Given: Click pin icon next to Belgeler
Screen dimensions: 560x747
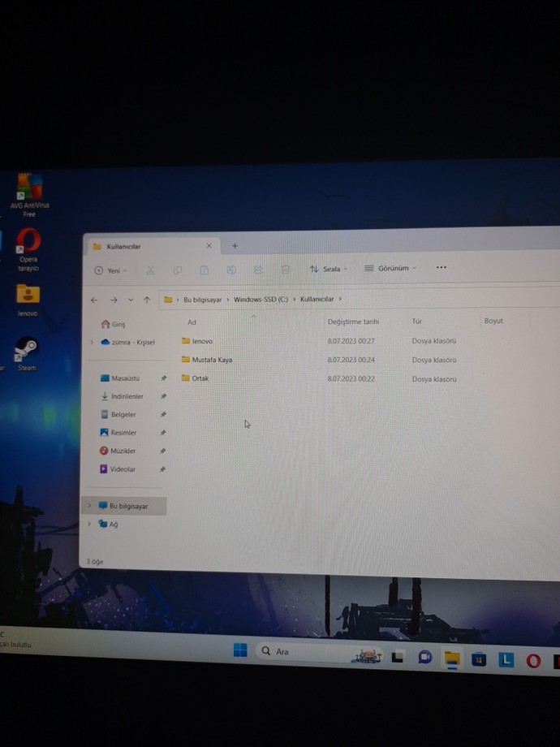Looking at the screenshot, I should point(163,414).
